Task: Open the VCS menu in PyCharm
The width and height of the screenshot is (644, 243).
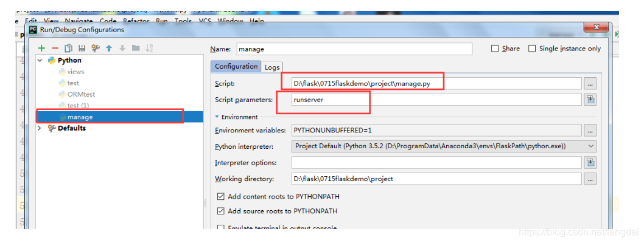Action: click(205, 21)
